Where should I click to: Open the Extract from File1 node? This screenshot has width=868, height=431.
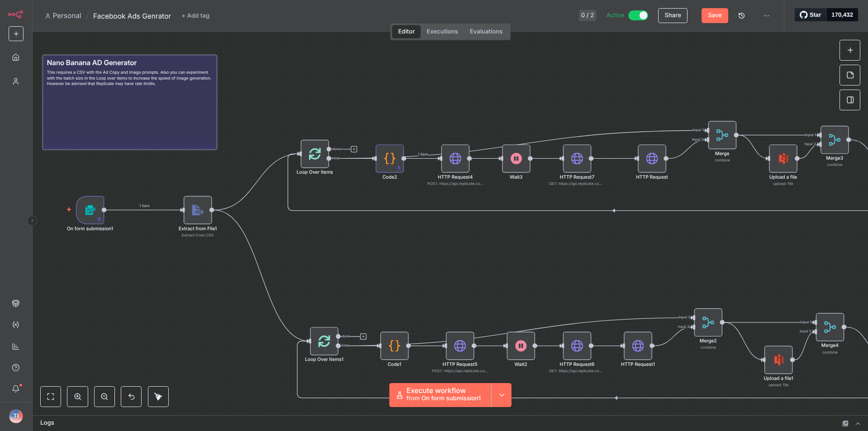198,210
